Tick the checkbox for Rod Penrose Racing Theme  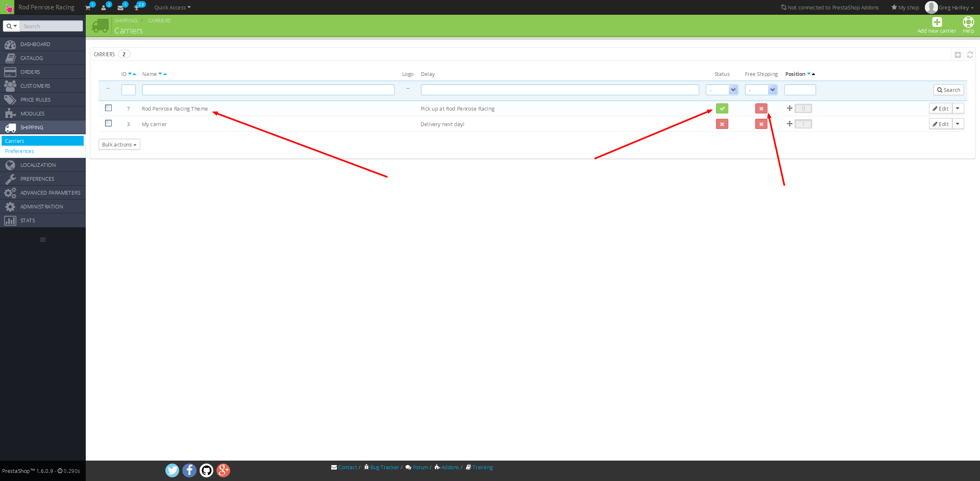(x=108, y=108)
